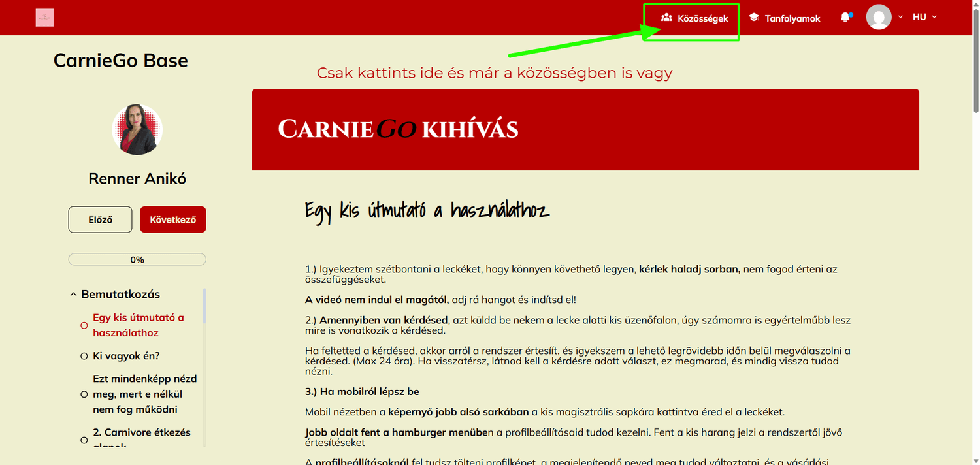This screenshot has height=465, width=980.
Task: Open the Tanfolyamok courses menu
Action: point(784,18)
